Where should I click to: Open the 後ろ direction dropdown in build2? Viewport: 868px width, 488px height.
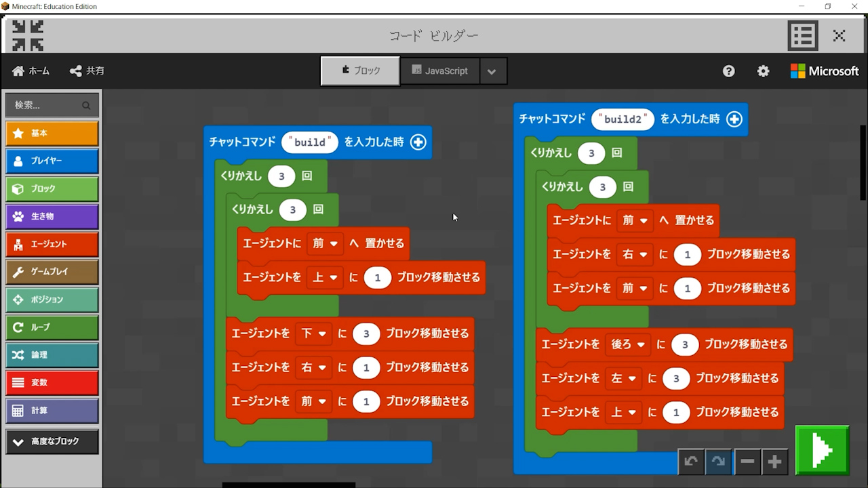(628, 345)
